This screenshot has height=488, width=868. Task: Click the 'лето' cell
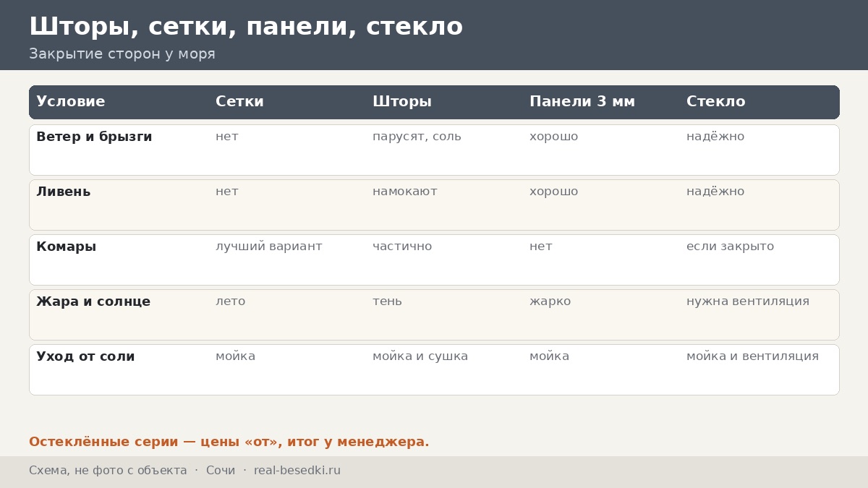tap(231, 301)
